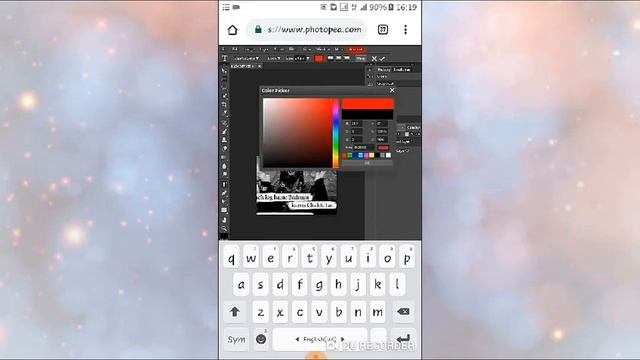The height and width of the screenshot is (360, 640).
Task: Click the red text color swatch in options bar
Action: tap(319, 58)
